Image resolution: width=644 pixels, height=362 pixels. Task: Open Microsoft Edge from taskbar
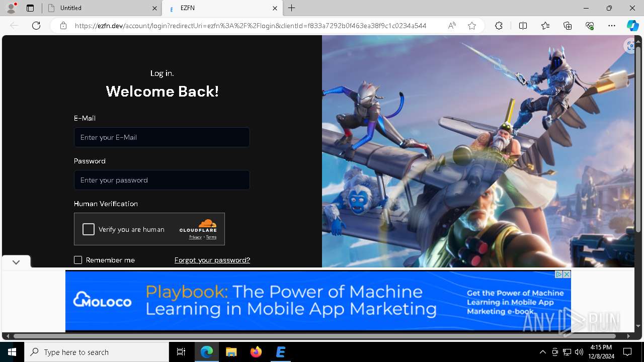207,352
